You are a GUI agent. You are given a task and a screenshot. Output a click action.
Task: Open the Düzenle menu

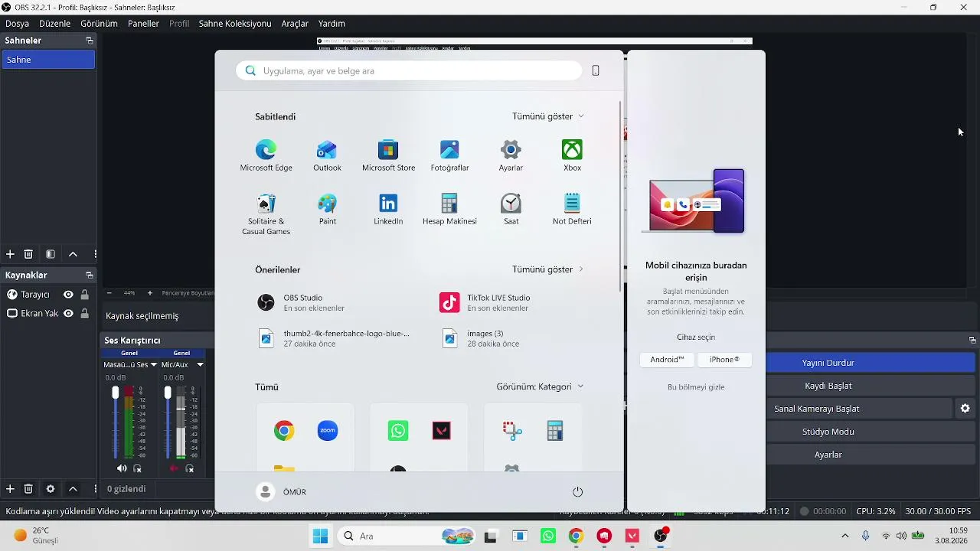tap(54, 24)
